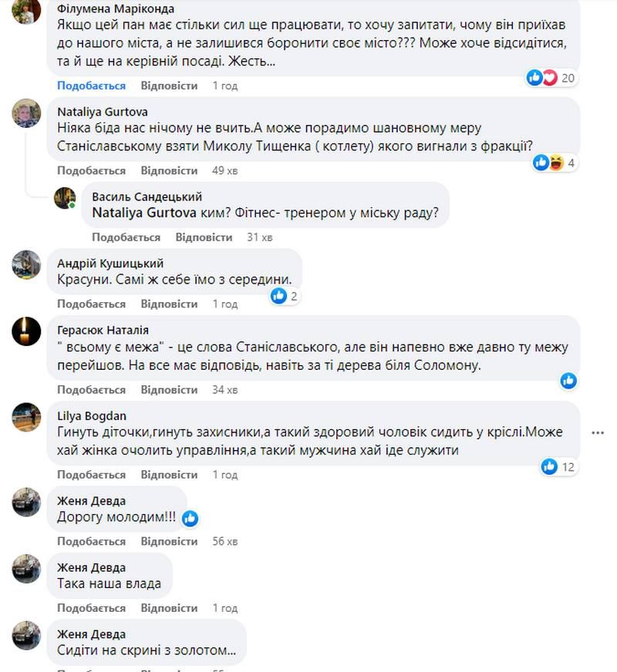Click Женя Девда's name above 'Дорогу молодим!!!'
The width and height of the screenshot is (617, 672).
(x=90, y=501)
